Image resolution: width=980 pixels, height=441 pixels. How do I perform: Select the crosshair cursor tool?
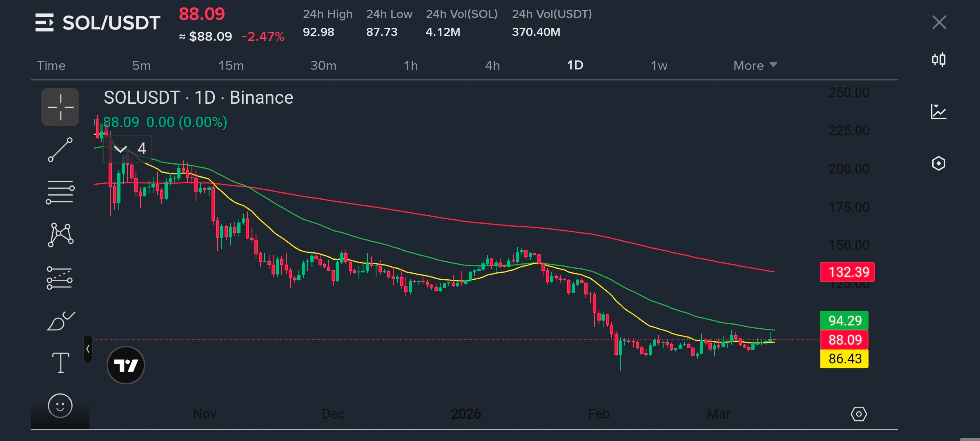tap(60, 107)
